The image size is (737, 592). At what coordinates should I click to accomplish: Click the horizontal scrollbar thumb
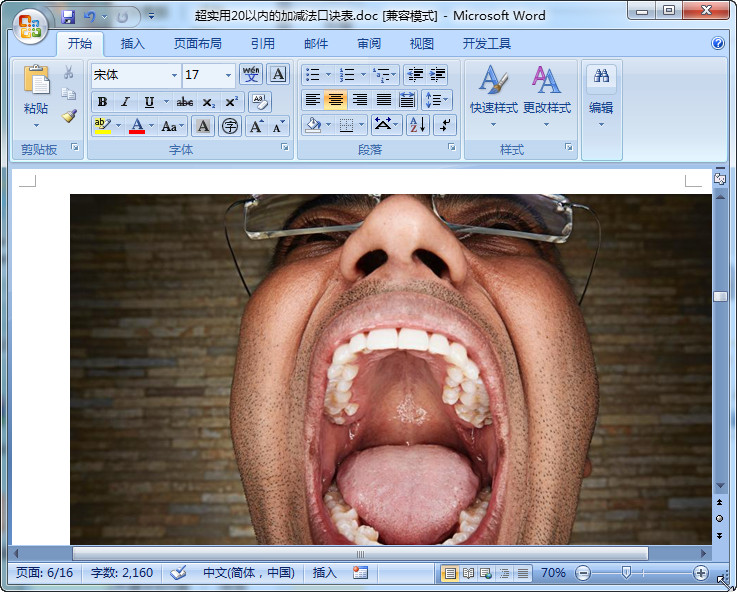360,554
